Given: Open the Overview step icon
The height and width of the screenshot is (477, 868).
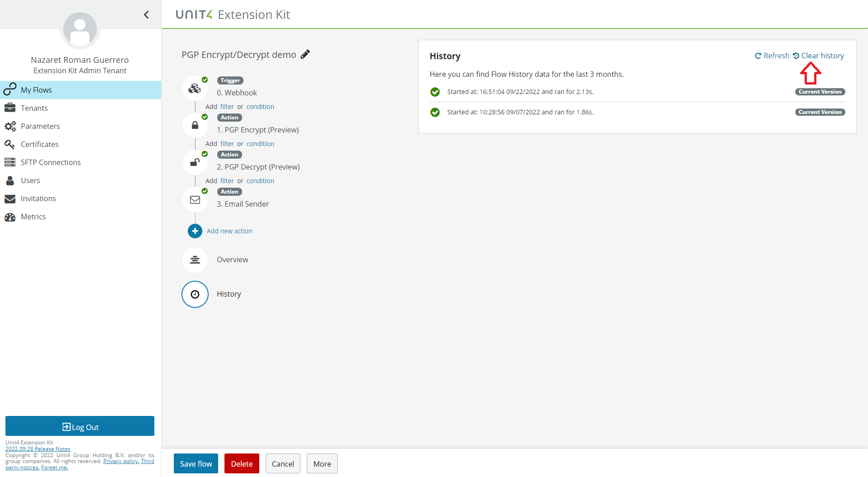Looking at the screenshot, I should tap(195, 260).
